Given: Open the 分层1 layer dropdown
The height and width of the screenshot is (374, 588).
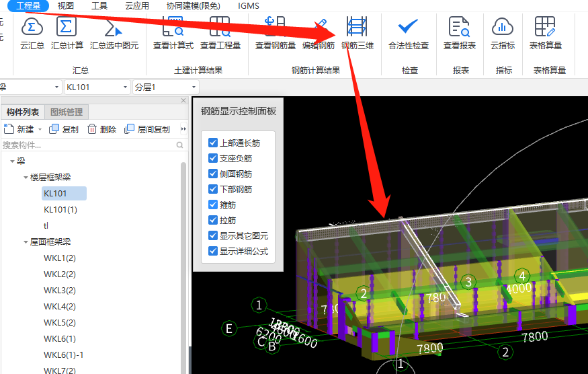Looking at the screenshot, I should pyautogui.click(x=166, y=87).
